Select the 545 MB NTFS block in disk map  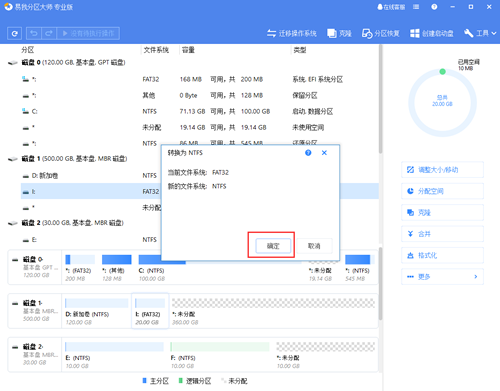click(359, 268)
